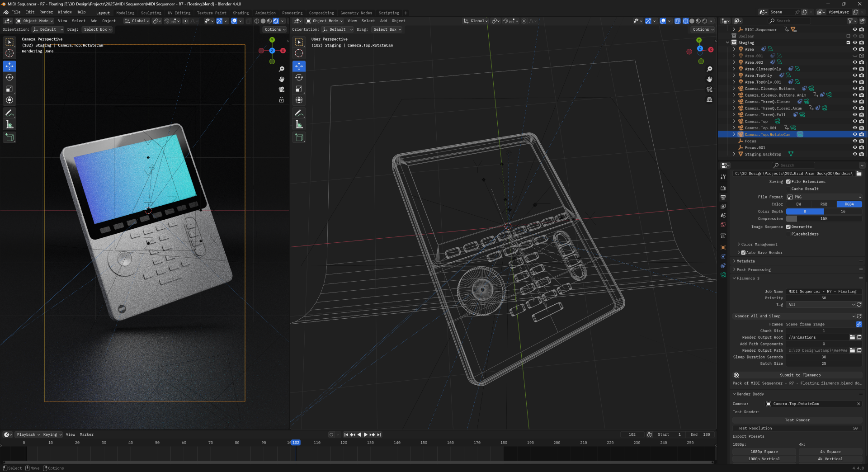Image resolution: width=868 pixels, height=472 pixels.
Task: Click the current frame field showing 102
Action: click(x=632, y=434)
